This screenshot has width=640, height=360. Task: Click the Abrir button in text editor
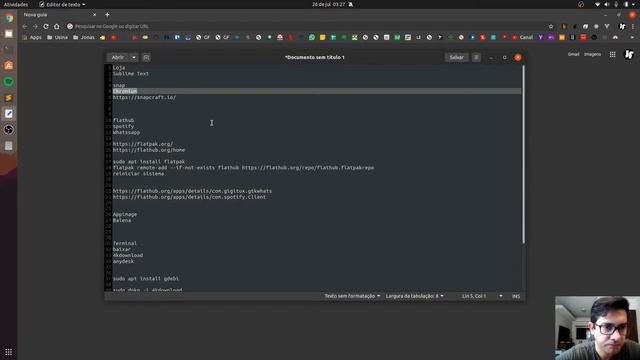118,58
